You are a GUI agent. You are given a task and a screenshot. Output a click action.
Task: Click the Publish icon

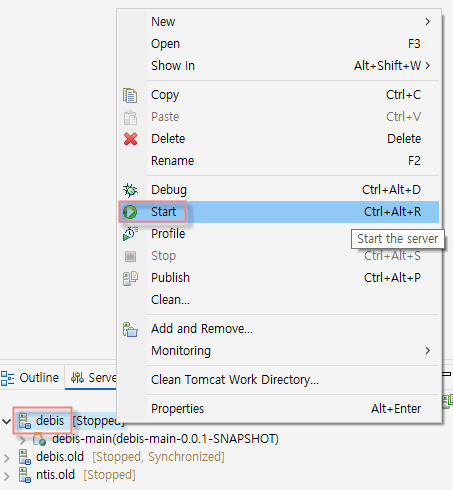click(x=130, y=278)
